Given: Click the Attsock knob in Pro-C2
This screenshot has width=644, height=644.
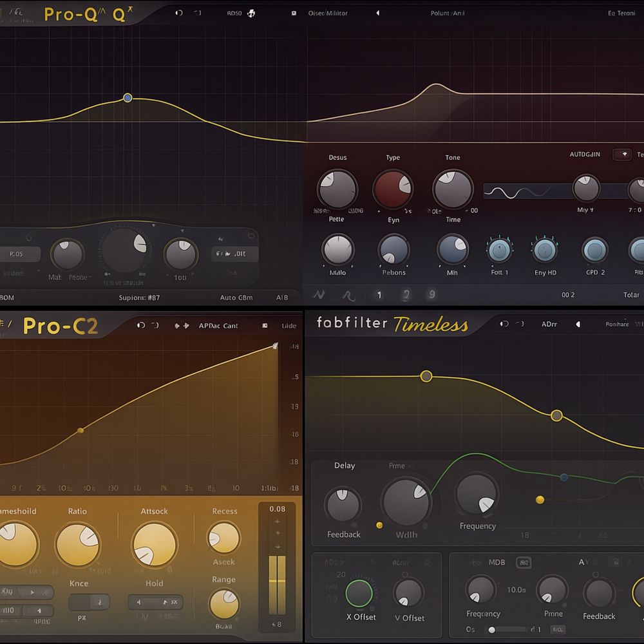Looking at the screenshot, I should pyautogui.click(x=155, y=545).
